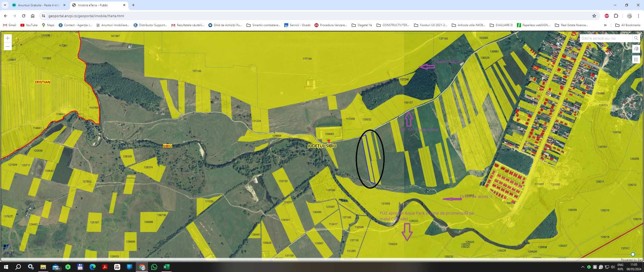Show hidden system tray icons
This screenshot has height=272, width=644.
pyautogui.click(x=583, y=267)
